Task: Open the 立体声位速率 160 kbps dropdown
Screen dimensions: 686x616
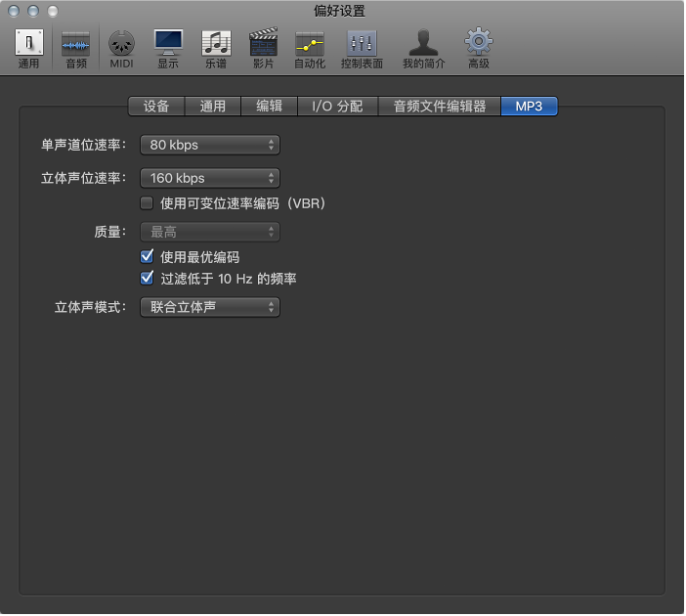Action: (x=210, y=179)
